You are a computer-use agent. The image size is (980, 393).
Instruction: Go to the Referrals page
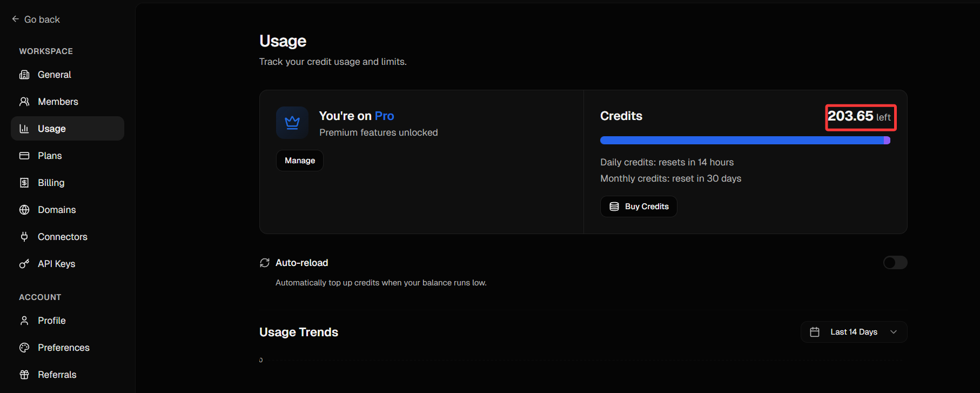click(x=68, y=375)
